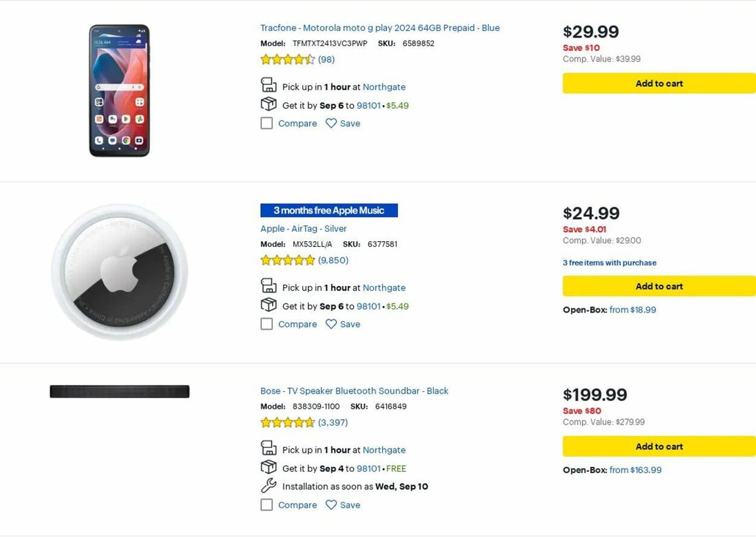Add the Bose Soundbar to cart
This screenshot has height=537, width=756.
(x=659, y=447)
